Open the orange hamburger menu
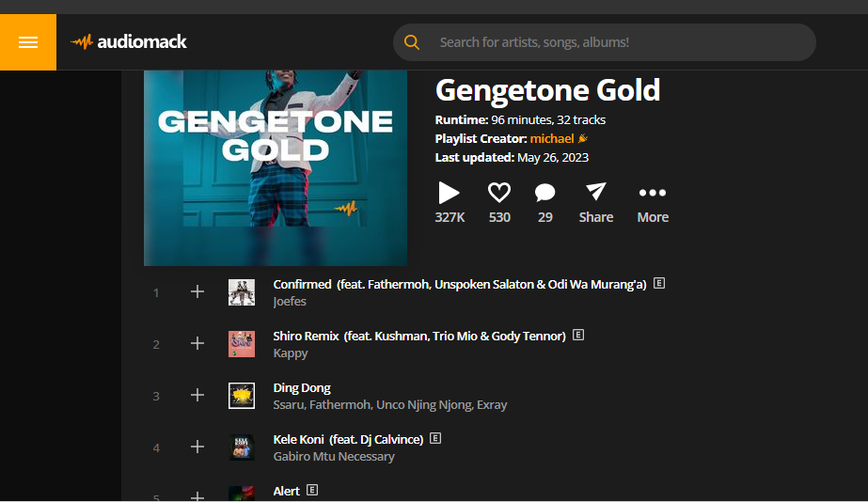 [x=27, y=42]
